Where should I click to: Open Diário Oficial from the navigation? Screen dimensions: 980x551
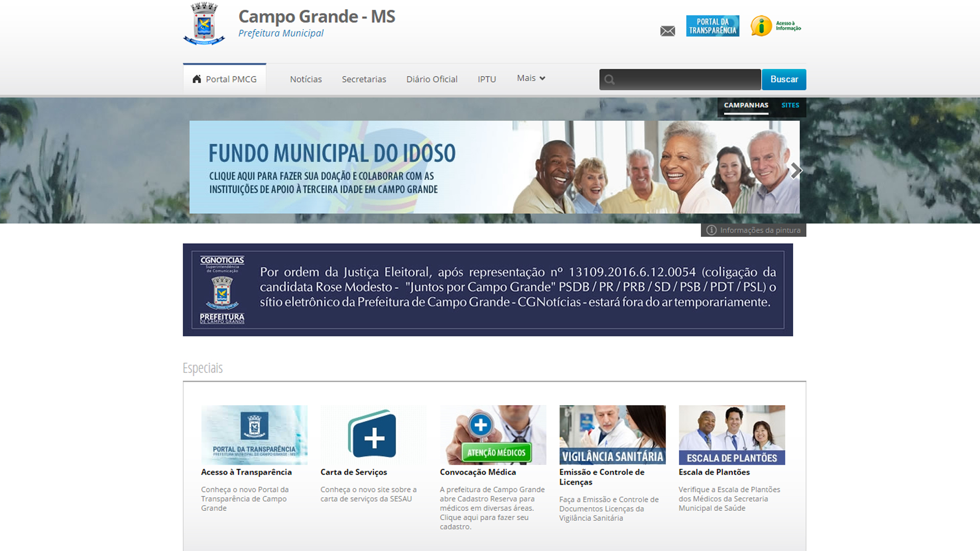(432, 79)
